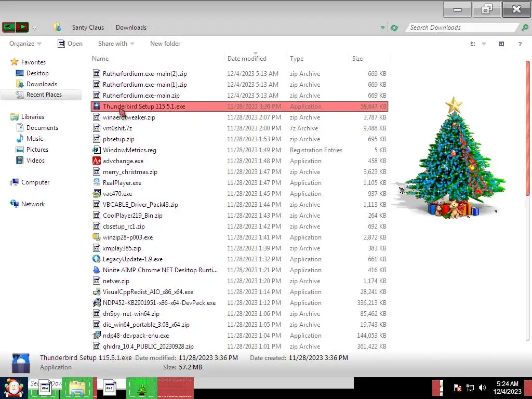Go forward with the green forward arrow
The width and height of the screenshot is (532, 399).
point(22,27)
